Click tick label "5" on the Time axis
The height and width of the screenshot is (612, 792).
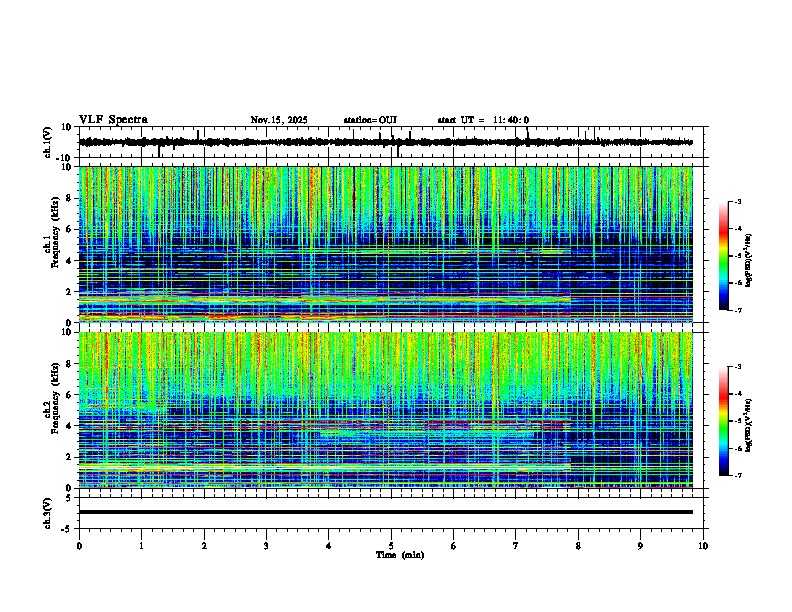click(x=391, y=546)
